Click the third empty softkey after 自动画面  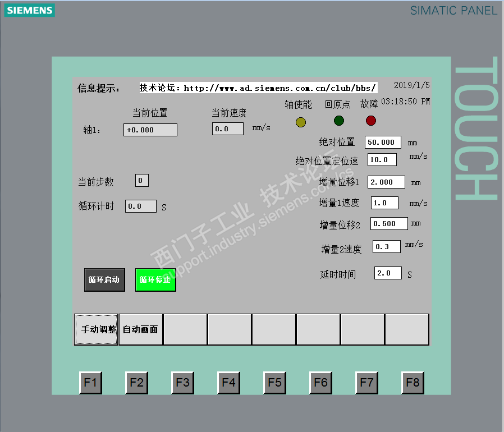(x=274, y=329)
